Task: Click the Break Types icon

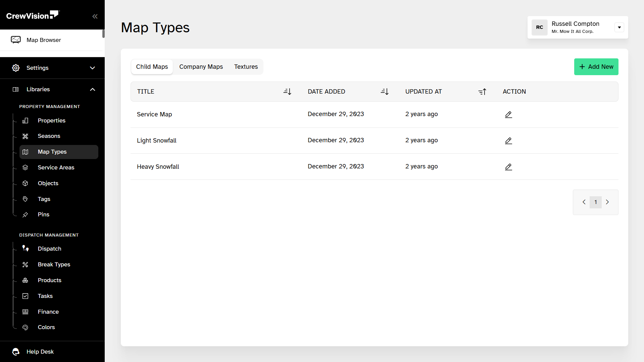Action: 25,264
